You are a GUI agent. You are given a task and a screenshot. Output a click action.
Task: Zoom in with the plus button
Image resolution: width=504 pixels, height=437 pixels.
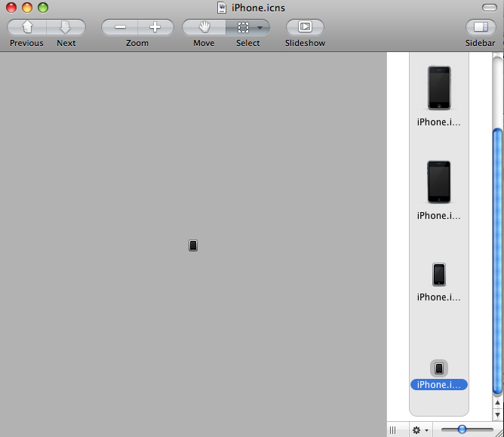tap(155, 27)
